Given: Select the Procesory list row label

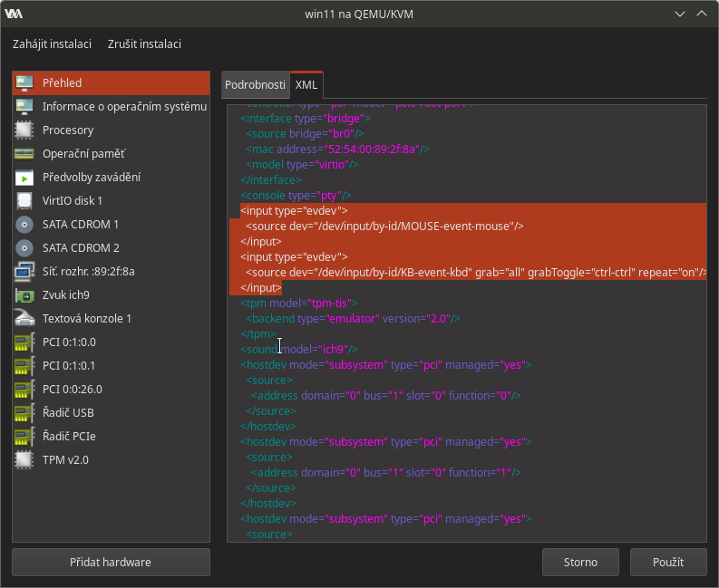Looking at the screenshot, I should click(68, 130).
